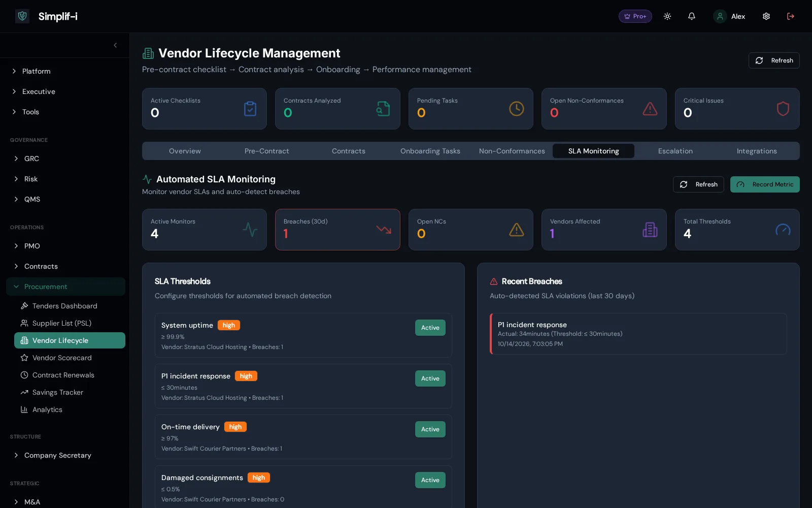The height and width of the screenshot is (508, 812).
Task: Click the Breaches (30d) trending-down icon
Action: point(384,230)
